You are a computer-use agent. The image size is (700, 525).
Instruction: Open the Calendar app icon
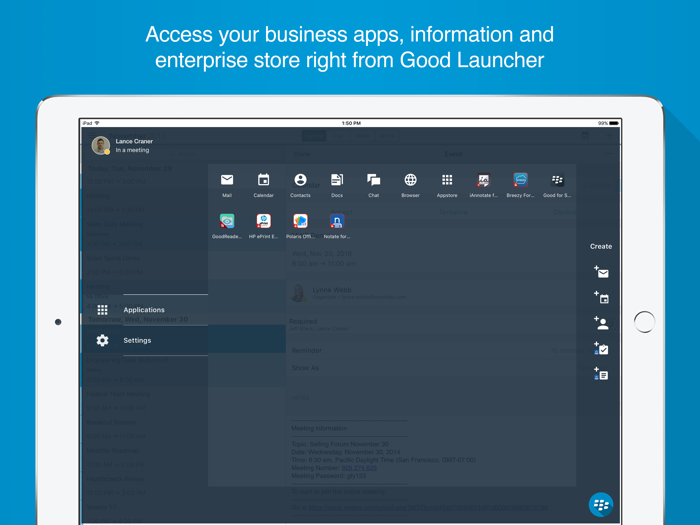coord(263,180)
